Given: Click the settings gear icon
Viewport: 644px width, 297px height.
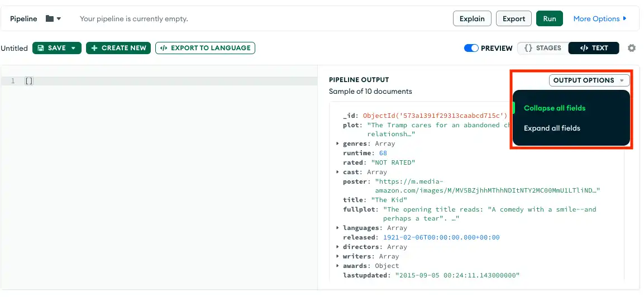Looking at the screenshot, I should 632,49.
